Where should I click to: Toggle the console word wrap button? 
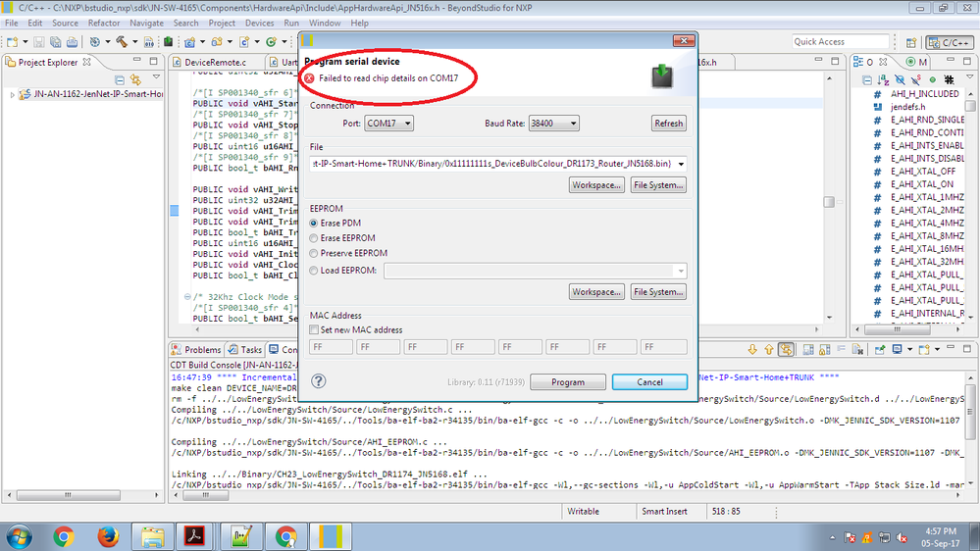(841, 350)
